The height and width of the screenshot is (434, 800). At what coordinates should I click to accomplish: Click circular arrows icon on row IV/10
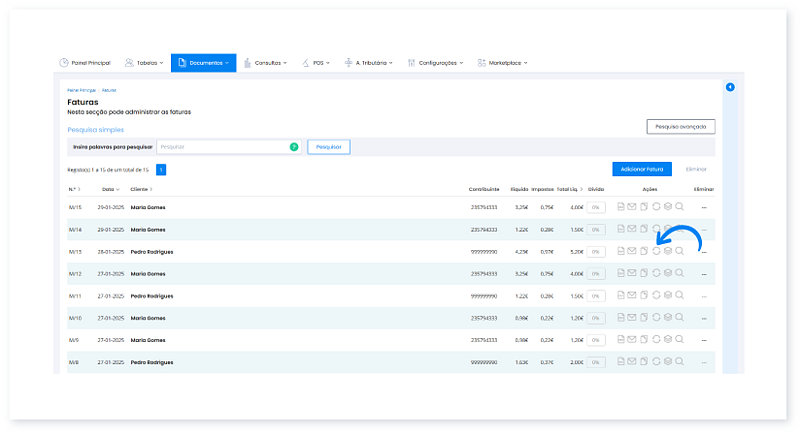click(x=656, y=317)
